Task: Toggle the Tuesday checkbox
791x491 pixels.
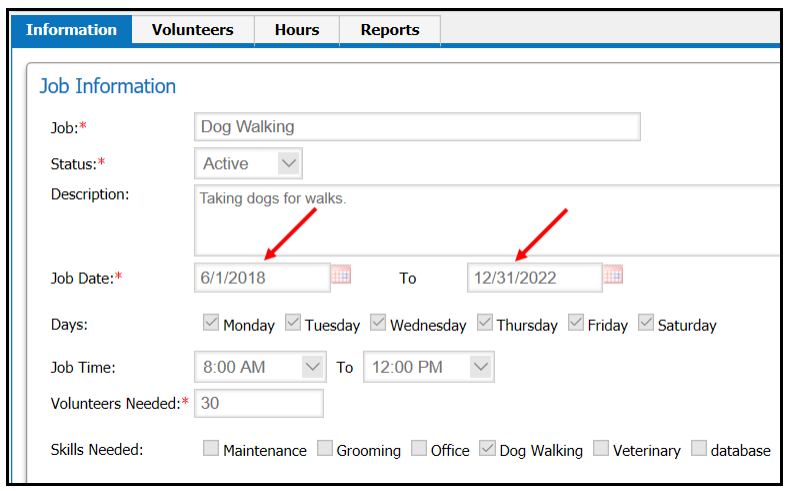Action: (x=293, y=323)
